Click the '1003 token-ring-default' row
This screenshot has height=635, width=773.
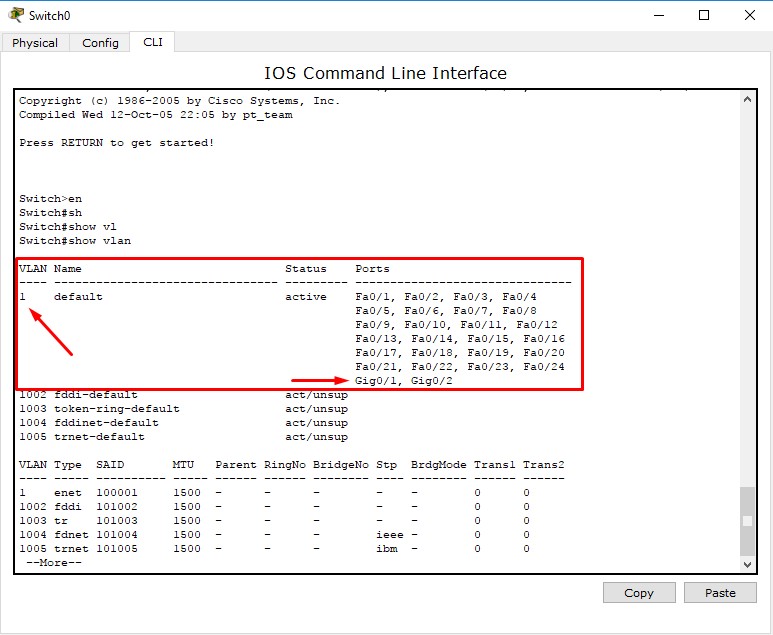[183, 409]
